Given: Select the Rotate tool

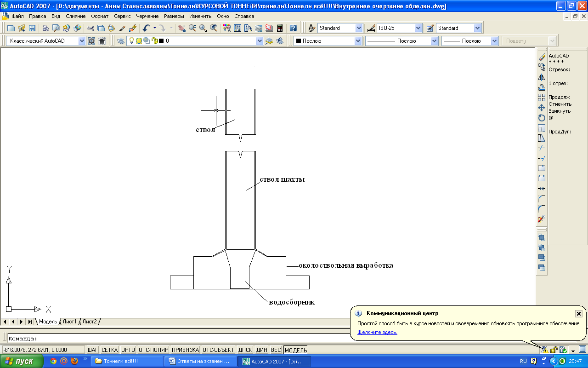Looking at the screenshot, I should click(x=542, y=118).
